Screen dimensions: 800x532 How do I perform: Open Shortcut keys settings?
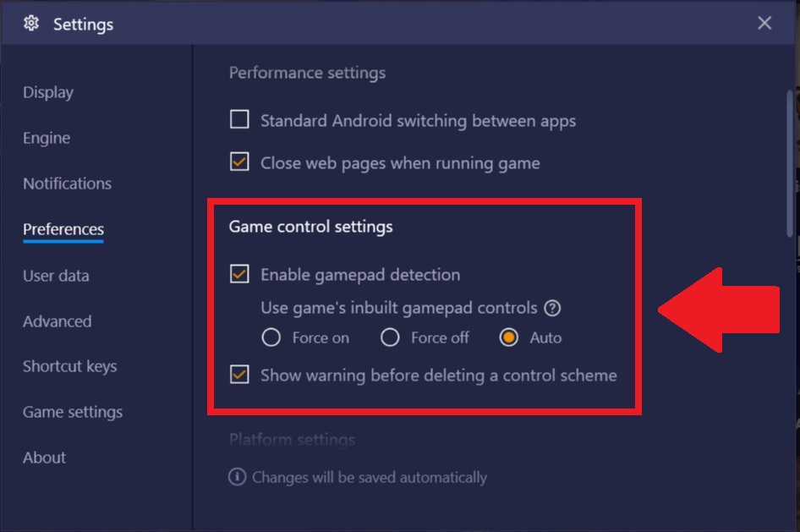click(69, 367)
